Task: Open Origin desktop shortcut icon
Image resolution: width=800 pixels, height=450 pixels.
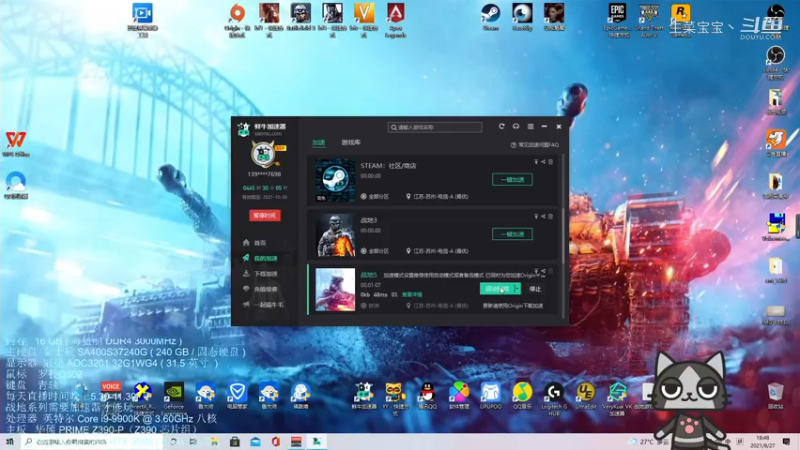Action: point(237,20)
